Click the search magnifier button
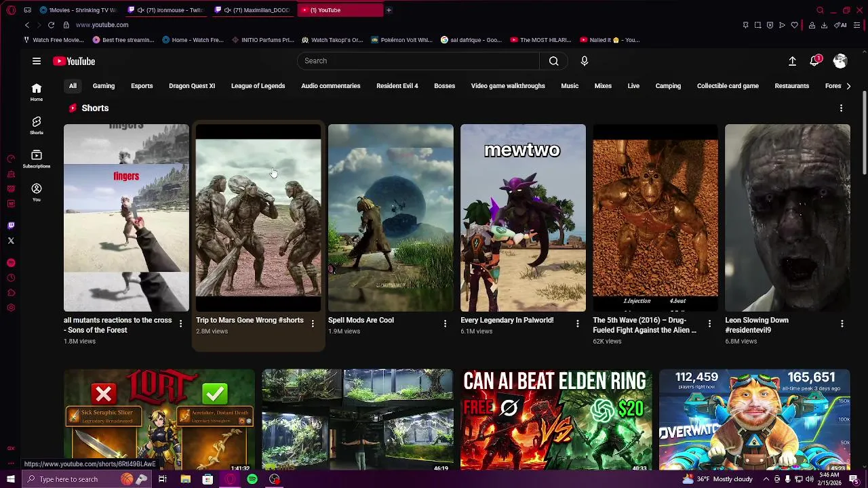This screenshot has width=868, height=488. pos(553,61)
